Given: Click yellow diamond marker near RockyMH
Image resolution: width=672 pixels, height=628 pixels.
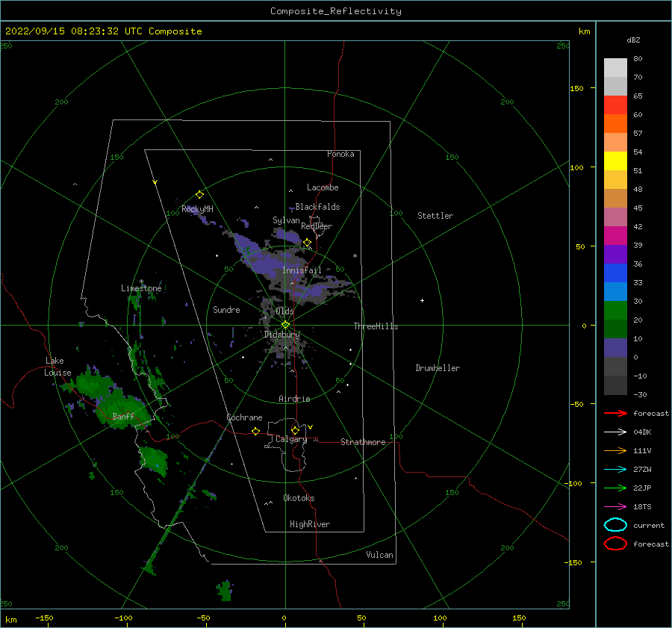Looking at the screenshot, I should [x=199, y=195].
